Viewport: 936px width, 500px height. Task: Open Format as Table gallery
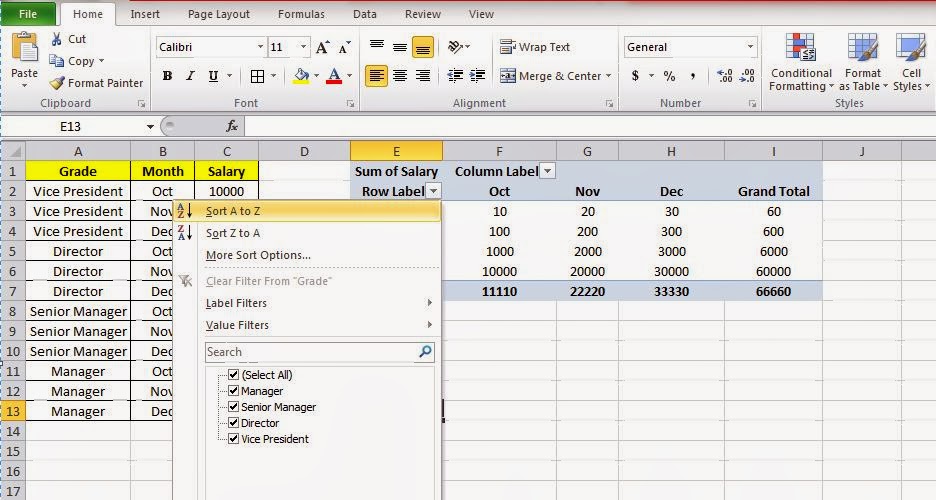[x=863, y=62]
